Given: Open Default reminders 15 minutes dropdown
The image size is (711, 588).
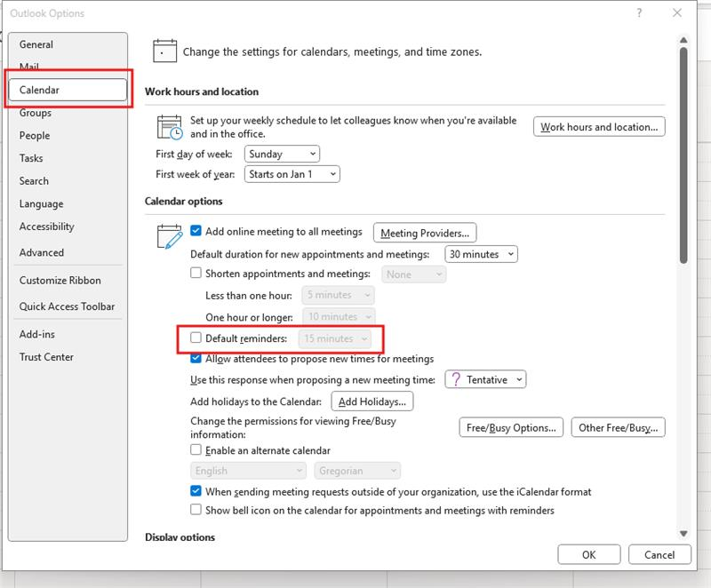Looking at the screenshot, I should (x=335, y=338).
